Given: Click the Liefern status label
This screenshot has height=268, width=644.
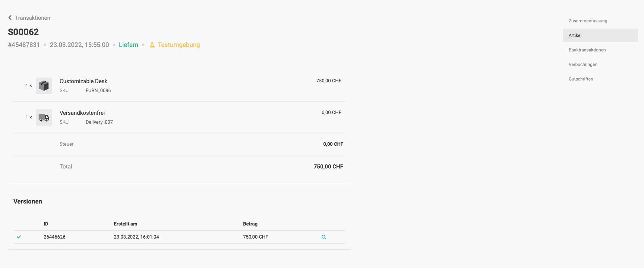Looking at the screenshot, I should pyautogui.click(x=128, y=45).
